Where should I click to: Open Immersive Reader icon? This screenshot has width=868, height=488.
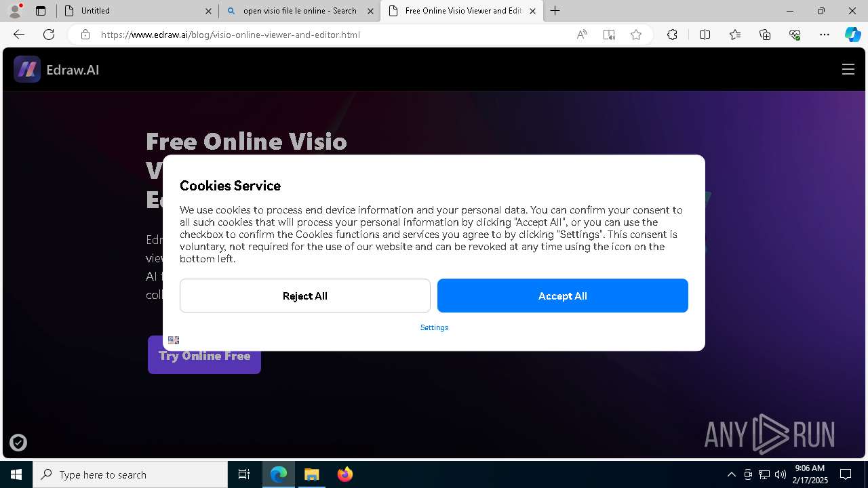point(609,35)
